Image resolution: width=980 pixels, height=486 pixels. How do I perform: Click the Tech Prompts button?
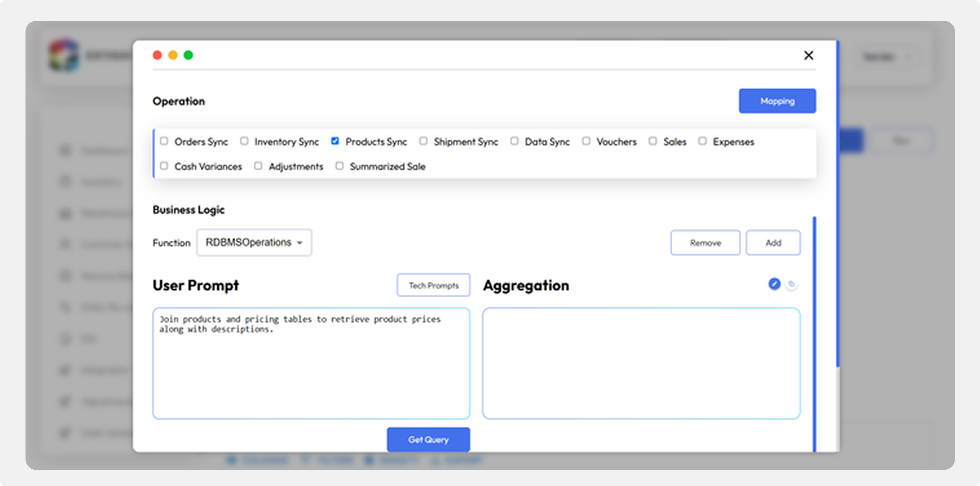433,285
